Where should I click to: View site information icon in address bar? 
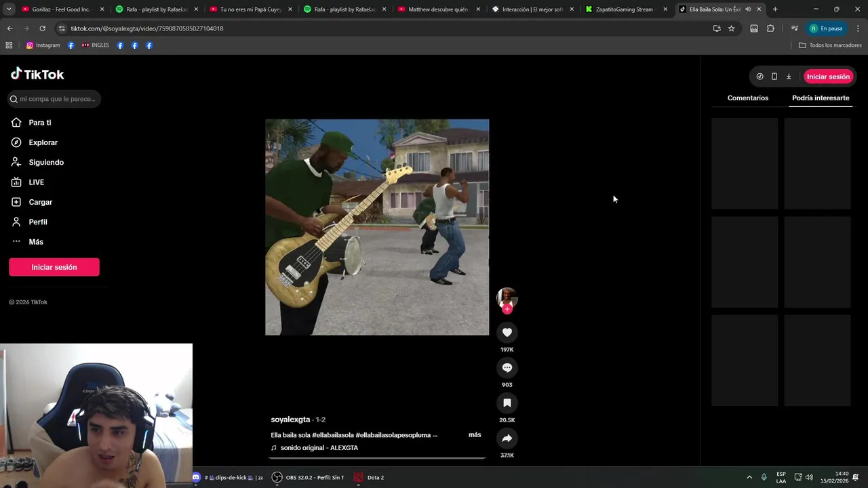(62, 28)
